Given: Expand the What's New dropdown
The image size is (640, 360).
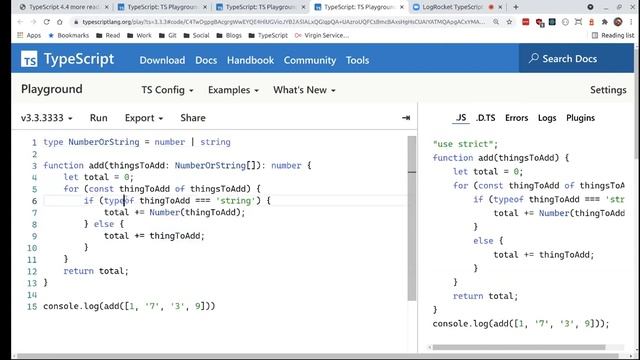Looking at the screenshot, I should (304, 90).
